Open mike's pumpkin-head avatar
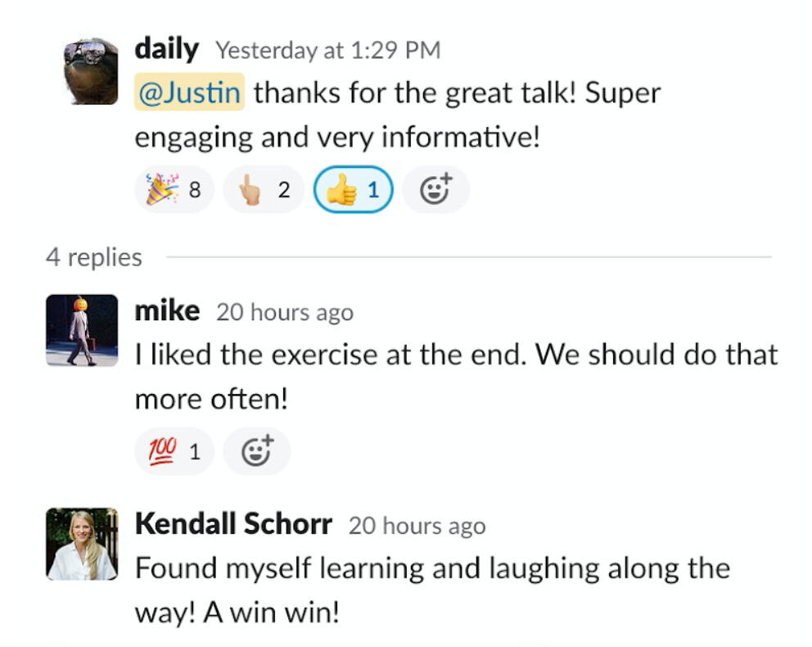The height and width of the screenshot is (647, 812). coord(82,330)
